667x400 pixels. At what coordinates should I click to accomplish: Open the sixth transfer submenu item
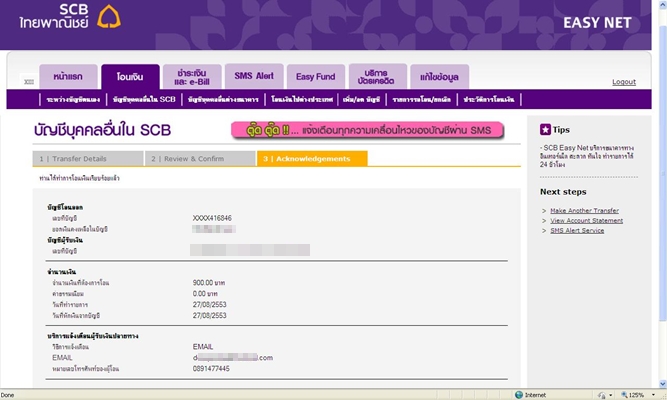422,100
